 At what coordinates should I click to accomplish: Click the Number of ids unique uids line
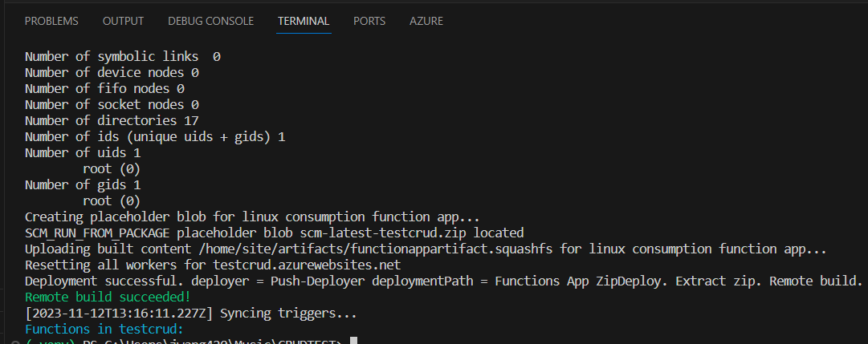155,136
